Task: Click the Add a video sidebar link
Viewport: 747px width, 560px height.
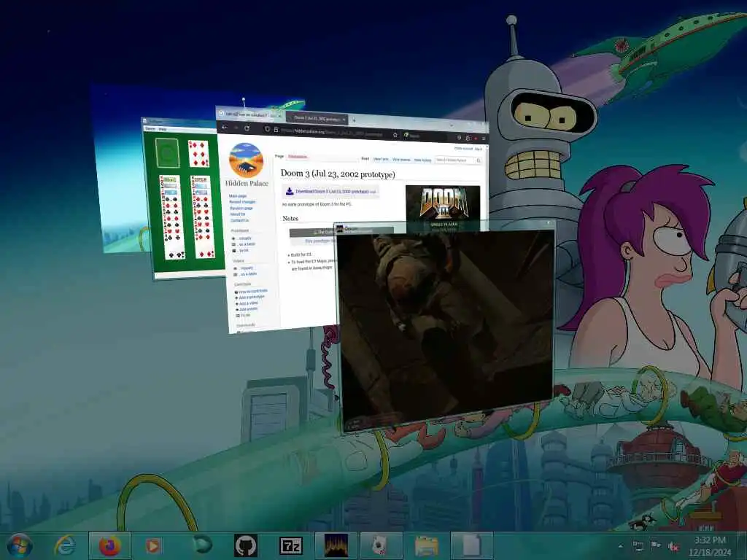Action: [248, 303]
